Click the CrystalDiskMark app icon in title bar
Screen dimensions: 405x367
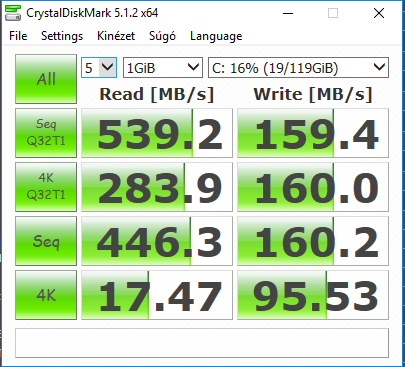tap(13, 13)
